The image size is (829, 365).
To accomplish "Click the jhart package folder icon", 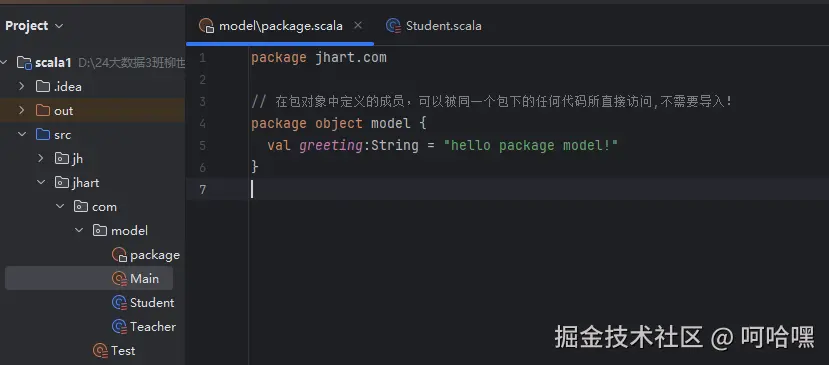I will click(x=62, y=182).
